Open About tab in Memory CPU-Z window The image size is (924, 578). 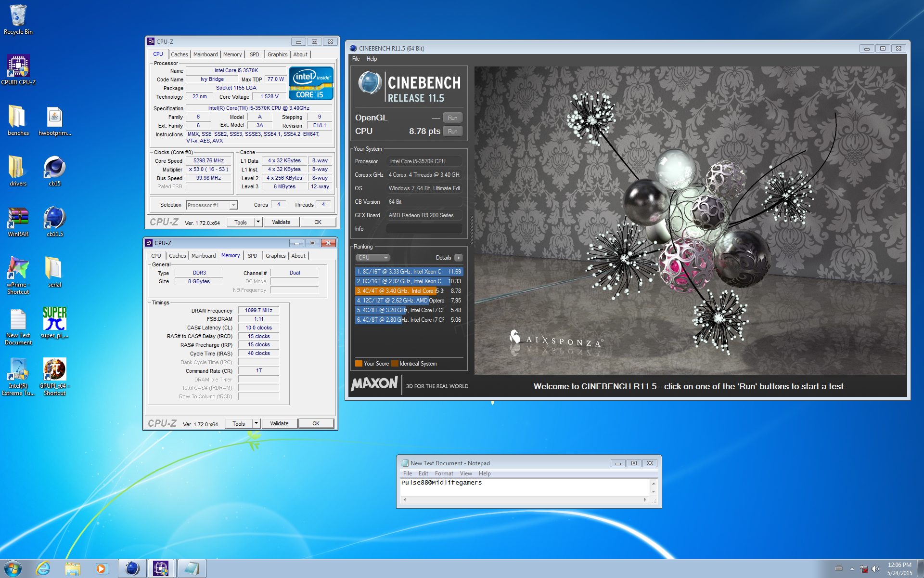(x=298, y=256)
